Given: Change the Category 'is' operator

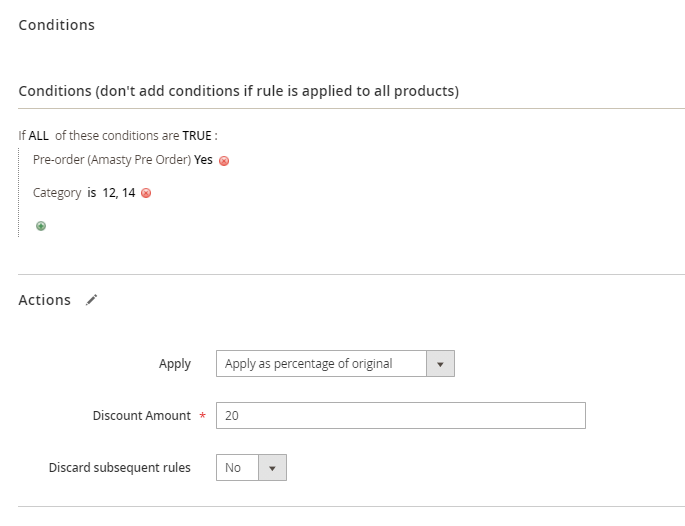Looking at the screenshot, I should pos(91,193).
